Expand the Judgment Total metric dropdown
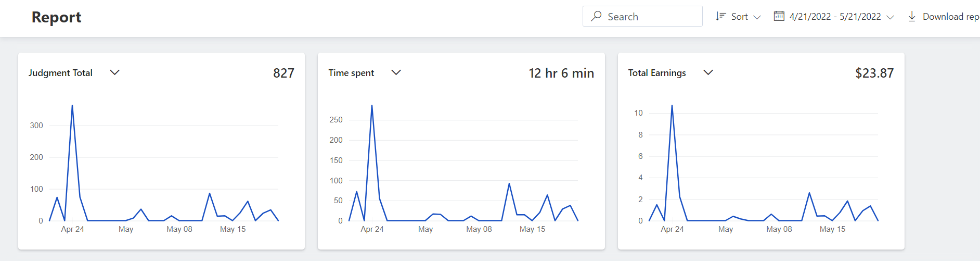The height and width of the screenshot is (261, 980). point(115,72)
